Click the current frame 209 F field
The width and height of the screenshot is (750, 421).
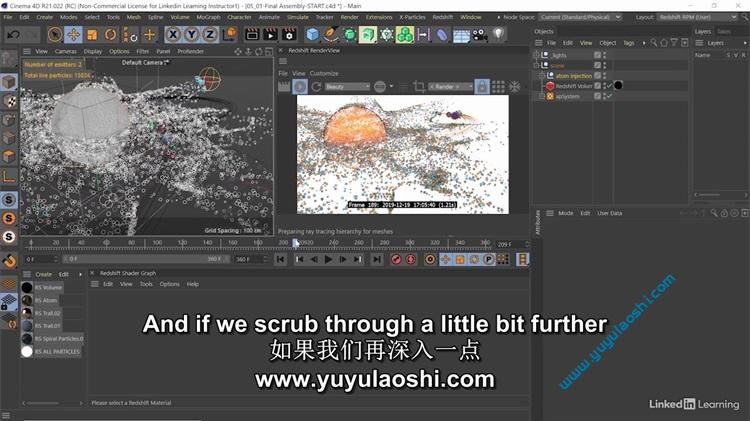tap(512, 244)
